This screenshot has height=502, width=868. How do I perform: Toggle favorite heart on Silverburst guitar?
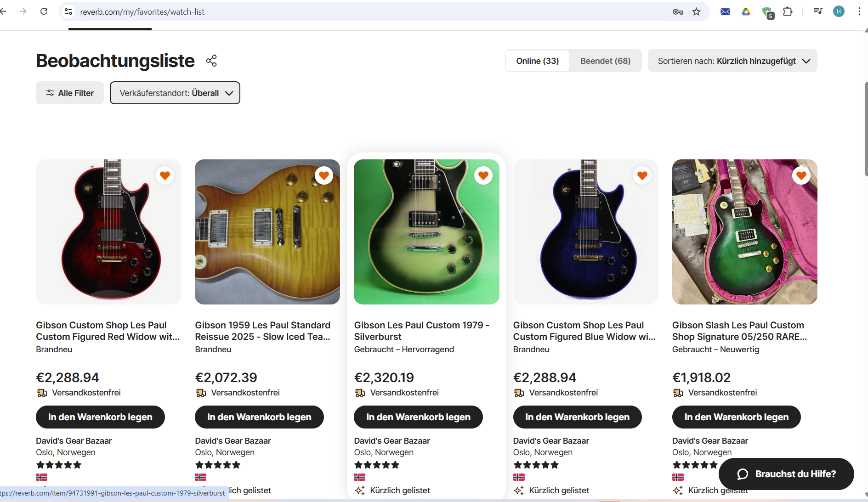click(483, 175)
